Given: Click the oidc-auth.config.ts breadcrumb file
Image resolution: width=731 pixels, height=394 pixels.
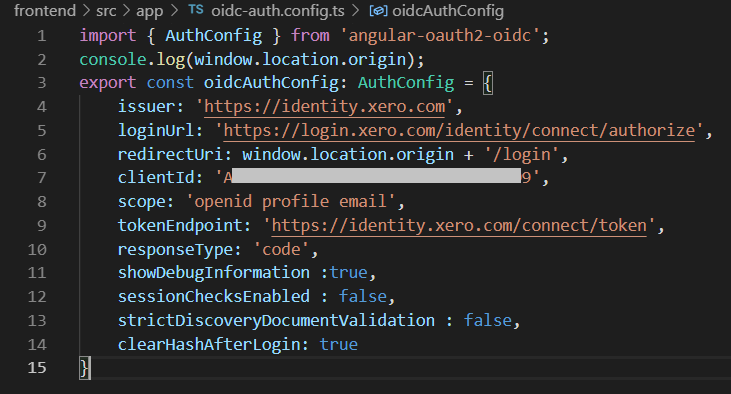Looking at the screenshot, I should coord(278,11).
